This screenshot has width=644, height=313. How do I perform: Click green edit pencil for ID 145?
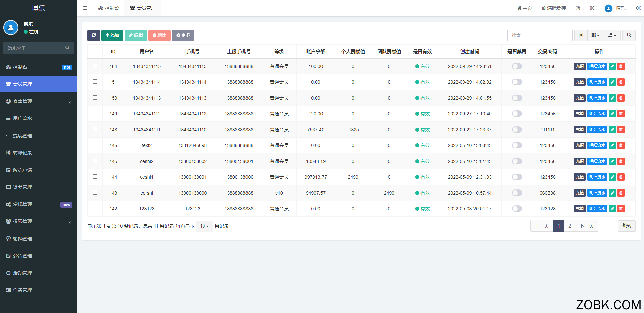click(612, 161)
